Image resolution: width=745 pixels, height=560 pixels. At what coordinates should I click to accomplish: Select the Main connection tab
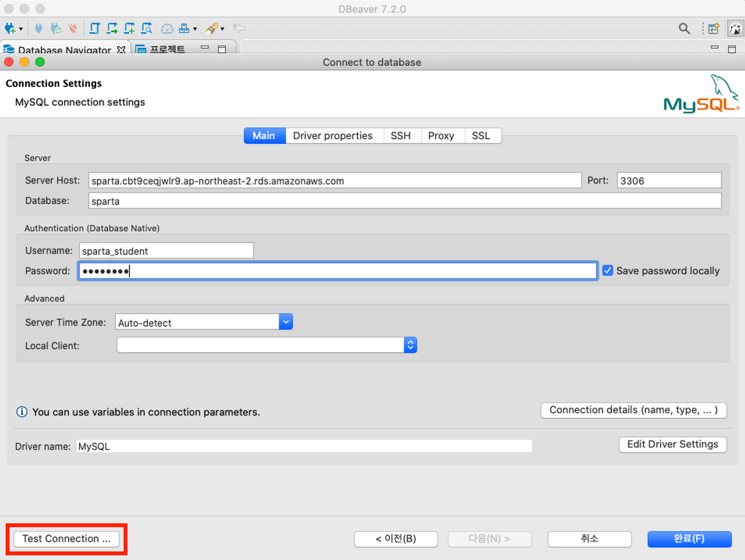click(x=265, y=136)
